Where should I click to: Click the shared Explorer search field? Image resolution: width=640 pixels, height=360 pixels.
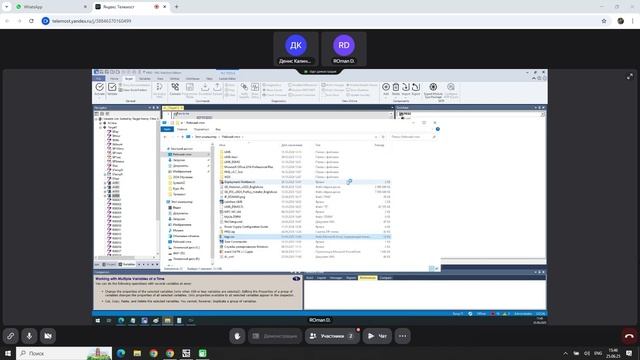coord(413,137)
